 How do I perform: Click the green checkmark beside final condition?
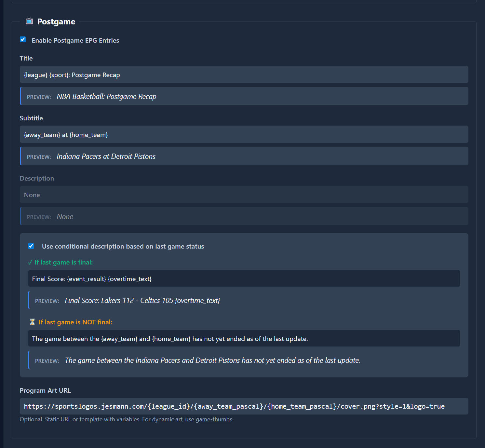[x=30, y=263]
